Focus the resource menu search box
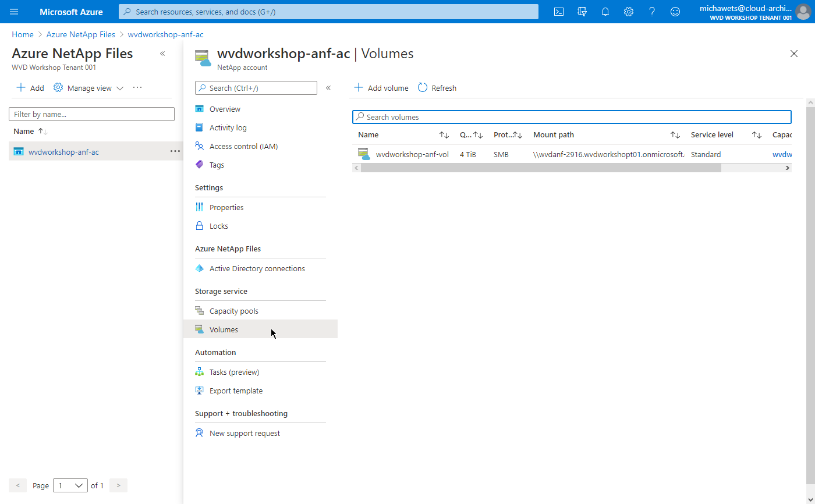Image resolution: width=815 pixels, height=504 pixels. point(256,88)
